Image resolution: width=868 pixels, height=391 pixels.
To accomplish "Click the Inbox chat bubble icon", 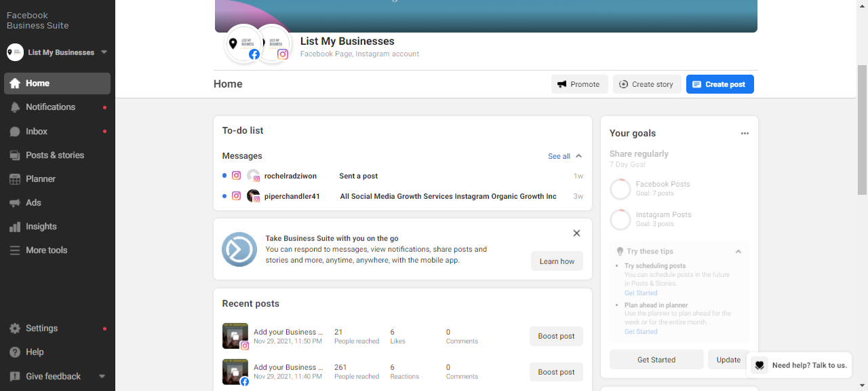I will click(14, 132).
